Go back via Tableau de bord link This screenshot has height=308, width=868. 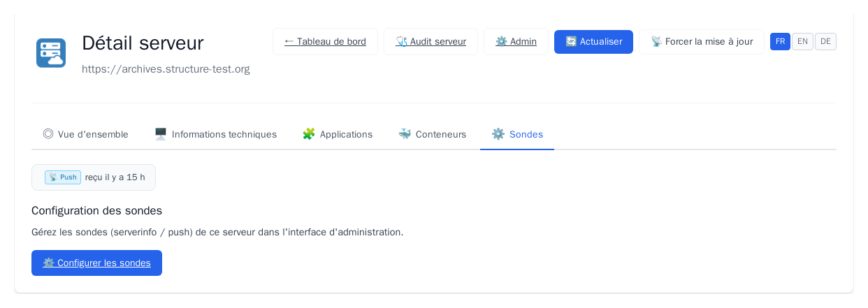[x=325, y=42]
